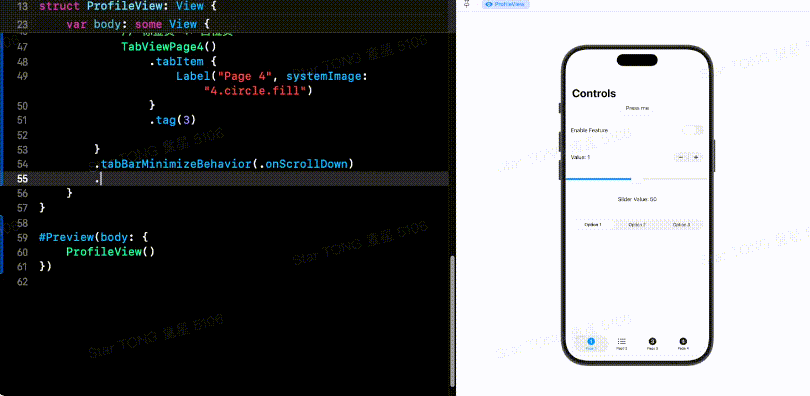Tap the Press me button
Viewport: 810px width, 396px height.
point(637,109)
